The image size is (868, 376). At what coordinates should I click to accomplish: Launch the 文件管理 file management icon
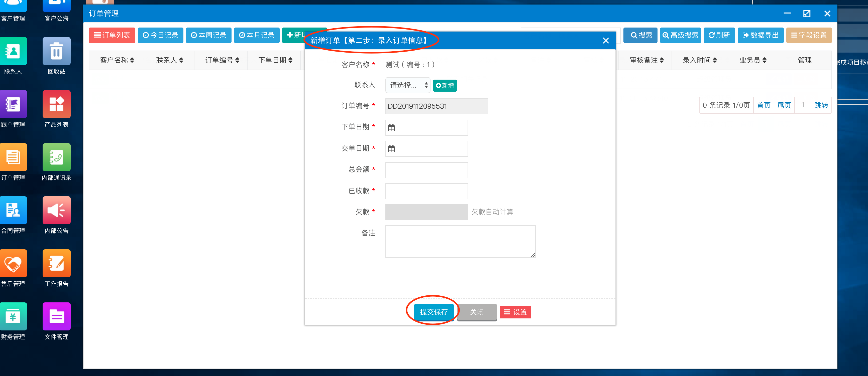[57, 316]
